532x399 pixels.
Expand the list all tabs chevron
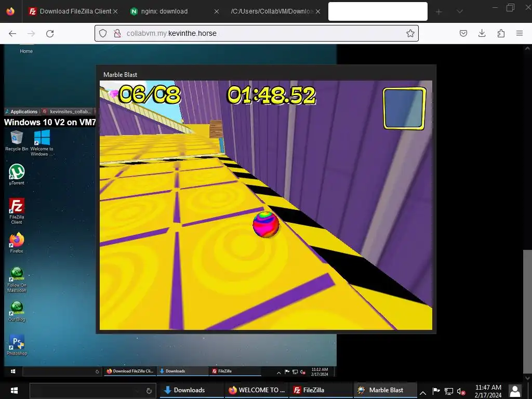click(x=460, y=11)
